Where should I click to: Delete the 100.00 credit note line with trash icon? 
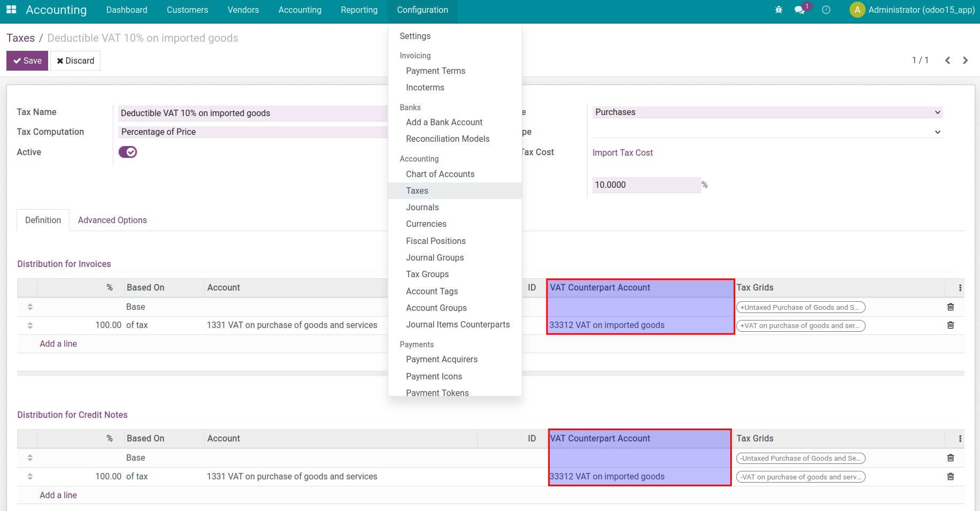click(951, 476)
